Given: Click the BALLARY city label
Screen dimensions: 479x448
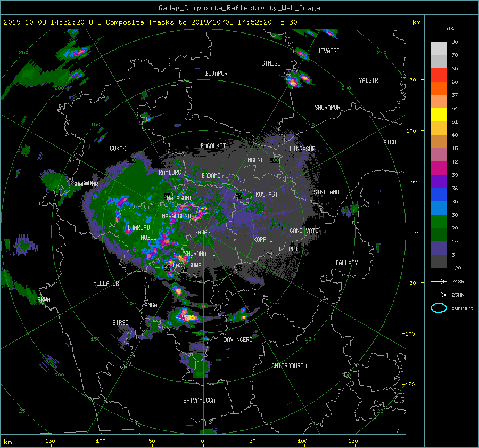Looking at the screenshot, I should 346,263.
